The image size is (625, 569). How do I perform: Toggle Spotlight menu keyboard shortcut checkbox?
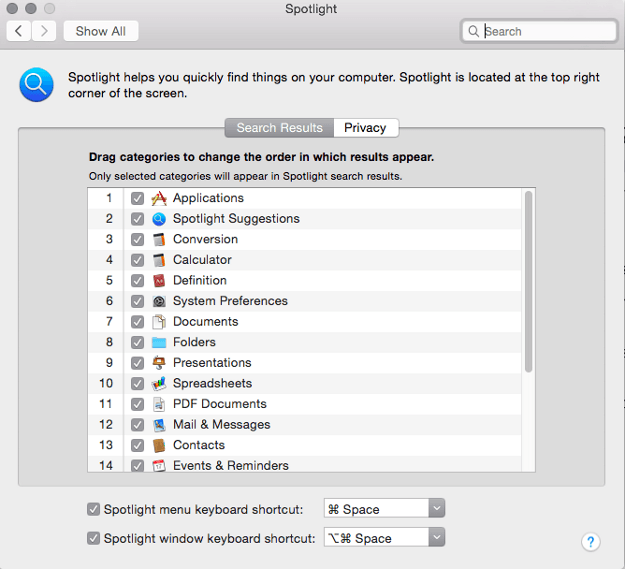tap(93, 509)
